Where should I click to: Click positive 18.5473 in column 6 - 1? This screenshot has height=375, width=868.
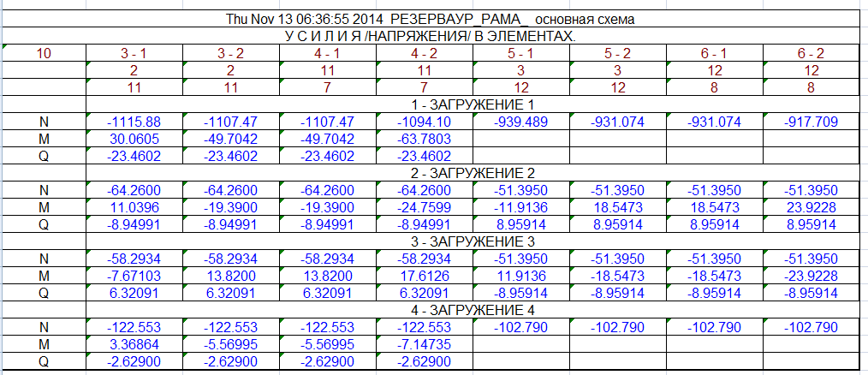click(x=714, y=207)
